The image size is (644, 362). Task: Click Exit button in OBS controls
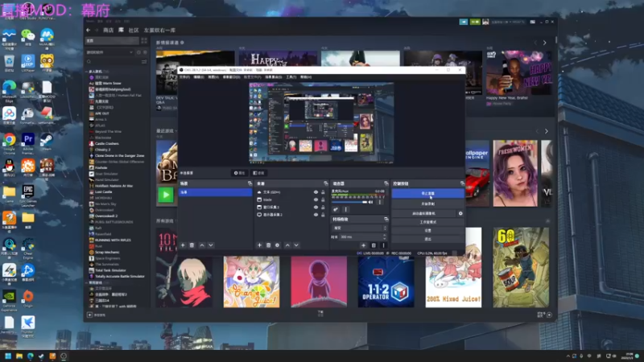click(x=427, y=239)
